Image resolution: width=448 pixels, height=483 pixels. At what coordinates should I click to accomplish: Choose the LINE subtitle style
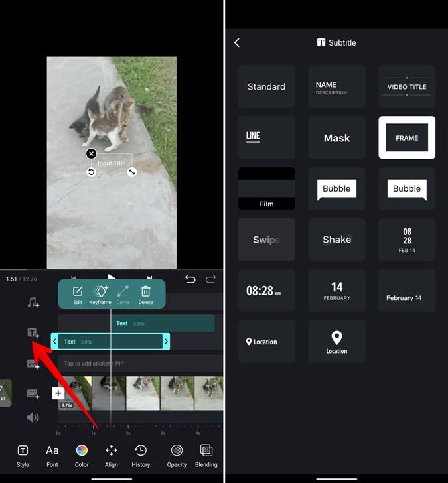tap(266, 137)
